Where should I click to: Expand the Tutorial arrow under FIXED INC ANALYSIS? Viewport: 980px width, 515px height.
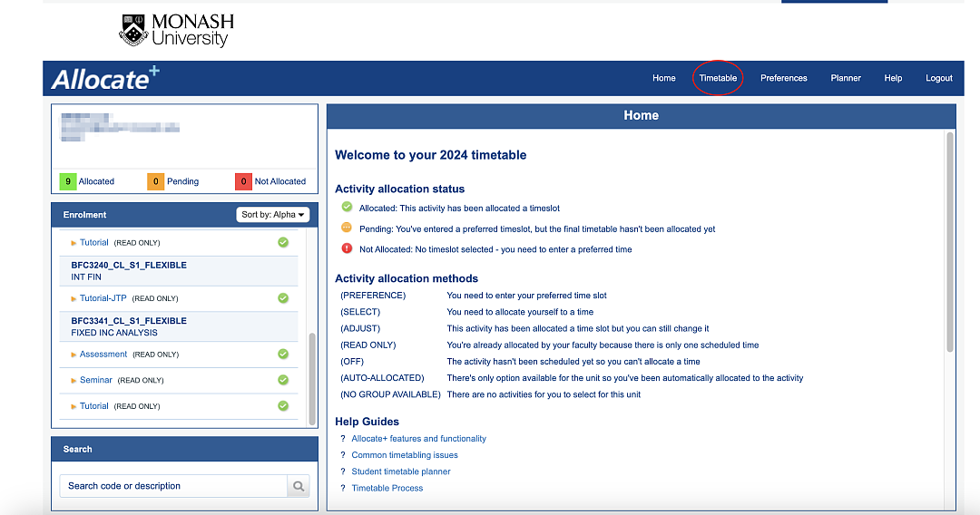point(73,406)
